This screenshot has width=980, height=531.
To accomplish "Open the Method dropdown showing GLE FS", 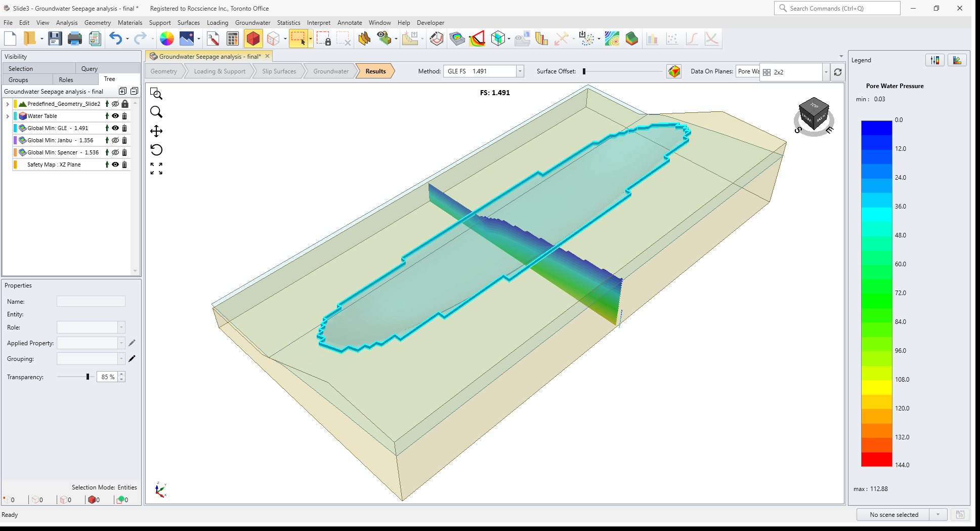I will (520, 71).
